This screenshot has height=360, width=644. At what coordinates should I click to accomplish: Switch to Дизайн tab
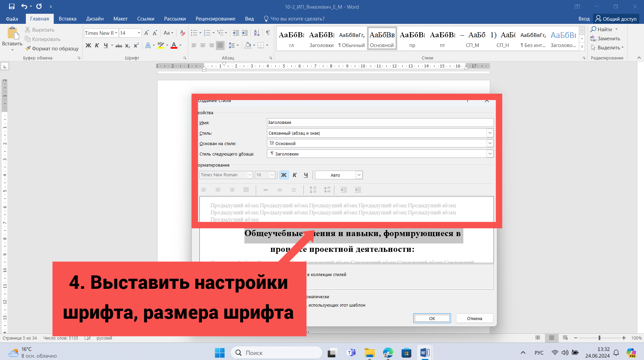point(95,19)
